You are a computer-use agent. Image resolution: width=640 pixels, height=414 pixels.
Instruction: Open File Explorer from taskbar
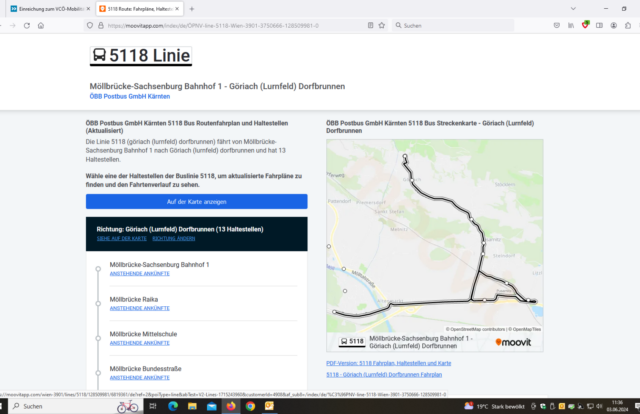click(192, 406)
